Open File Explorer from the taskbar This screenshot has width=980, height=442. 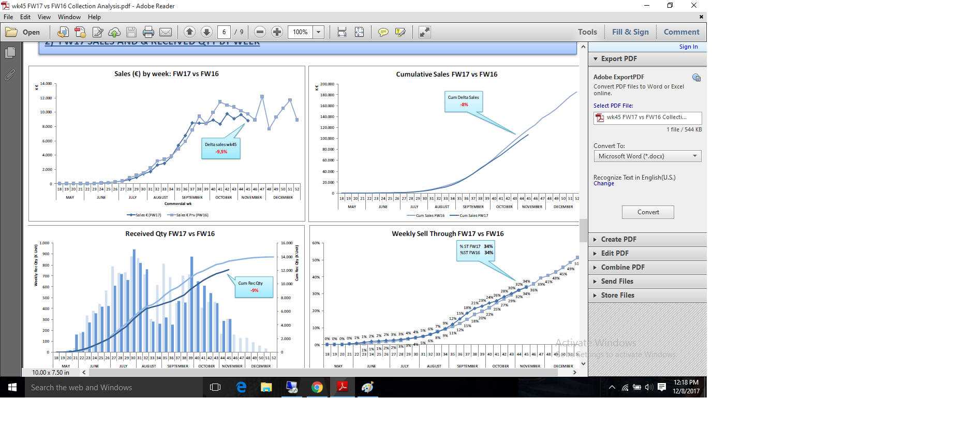[x=266, y=387]
